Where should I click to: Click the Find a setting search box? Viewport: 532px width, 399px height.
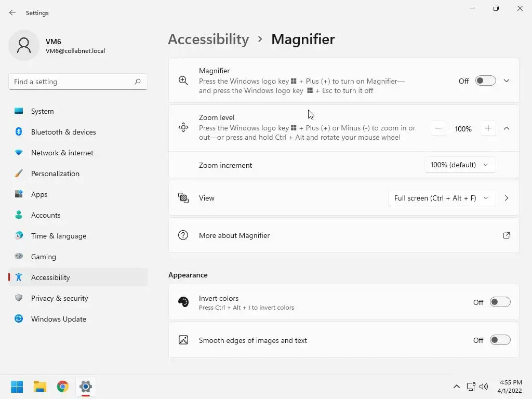pyautogui.click(x=73, y=82)
